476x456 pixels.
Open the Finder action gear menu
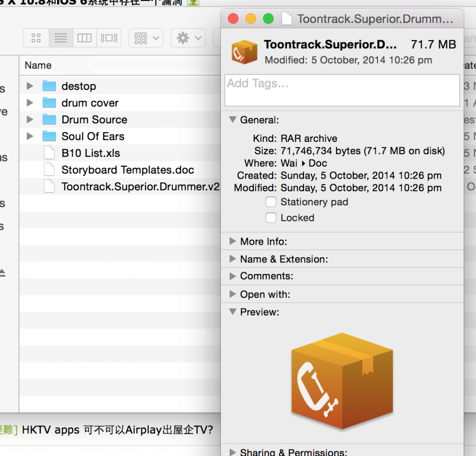tap(189, 38)
